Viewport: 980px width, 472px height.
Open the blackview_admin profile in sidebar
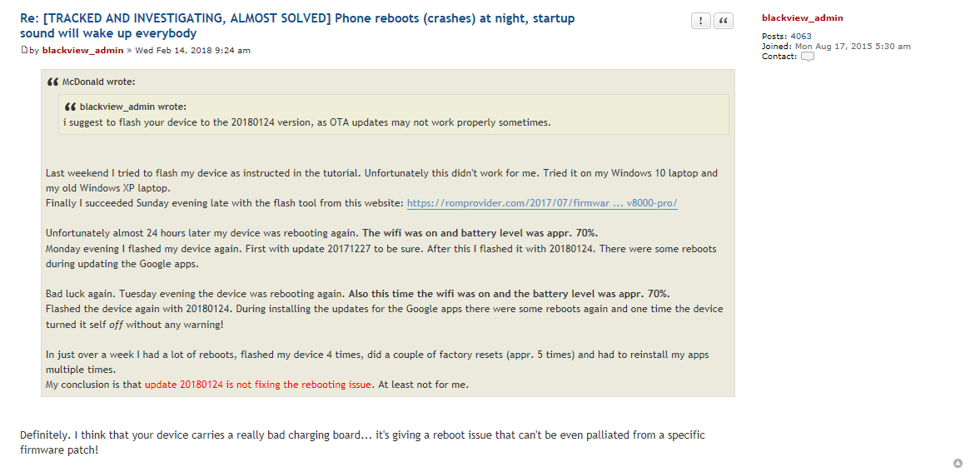click(802, 18)
